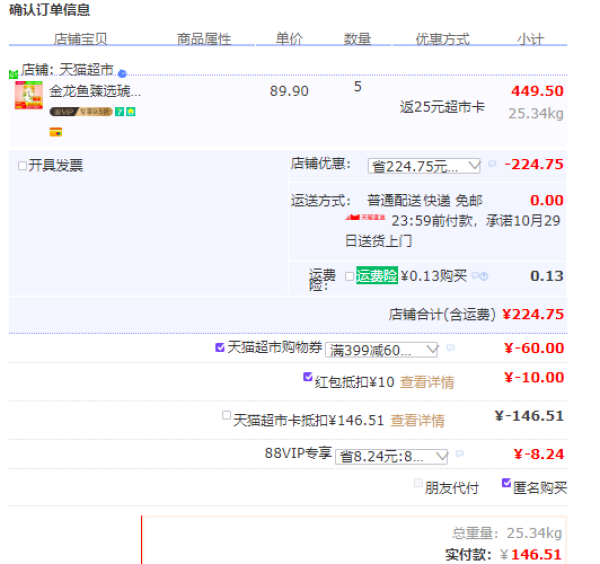
Task: Click the 25.34kg weight under subtotal
Action: click(x=536, y=113)
